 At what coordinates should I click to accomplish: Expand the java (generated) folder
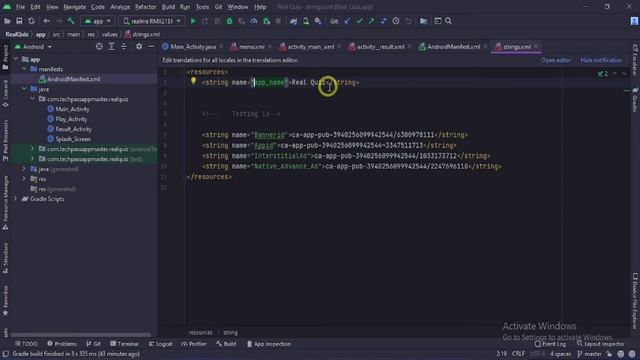tap(24, 169)
